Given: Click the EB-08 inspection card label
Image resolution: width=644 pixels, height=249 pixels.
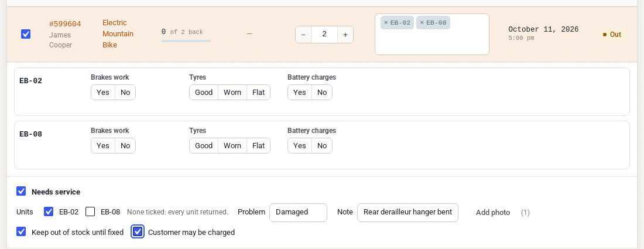Looking at the screenshot, I should click(31, 134).
